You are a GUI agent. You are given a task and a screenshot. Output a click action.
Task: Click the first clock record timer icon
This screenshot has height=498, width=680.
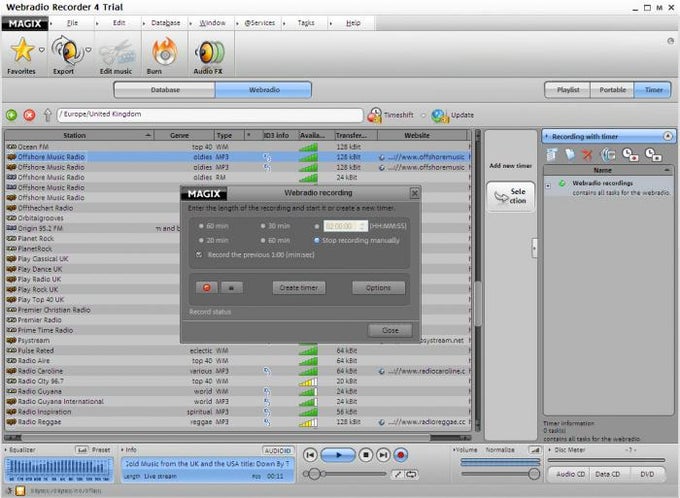click(630, 154)
